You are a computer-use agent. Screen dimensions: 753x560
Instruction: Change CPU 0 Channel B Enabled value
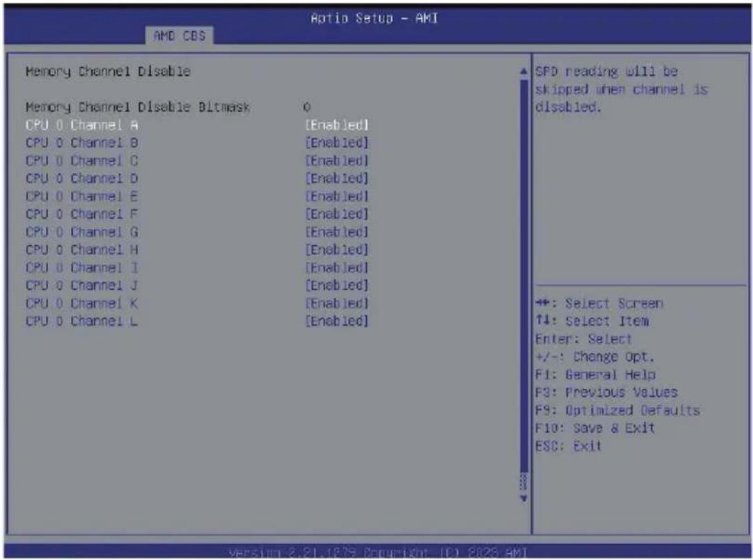click(x=337, y=143)
